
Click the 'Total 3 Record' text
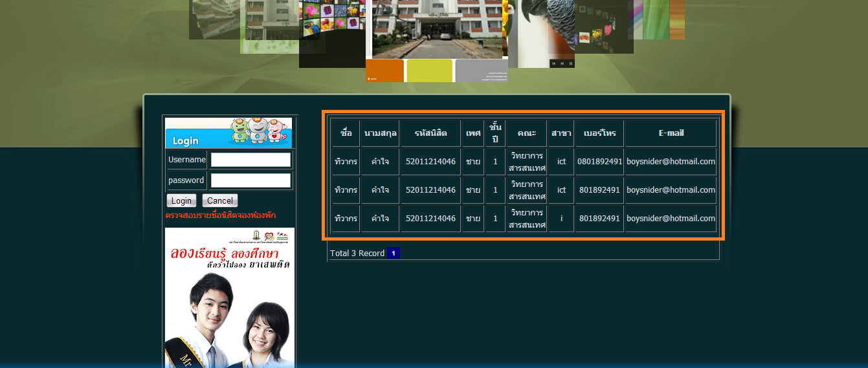pyautogui.click(x=357, y=254)
